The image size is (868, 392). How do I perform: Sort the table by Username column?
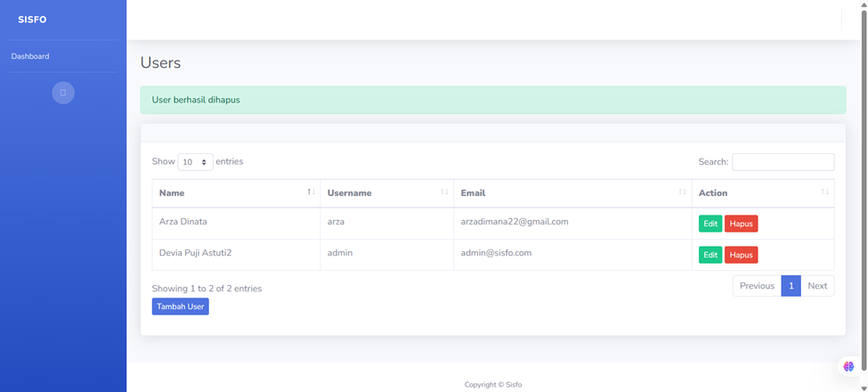coord(385,193)
